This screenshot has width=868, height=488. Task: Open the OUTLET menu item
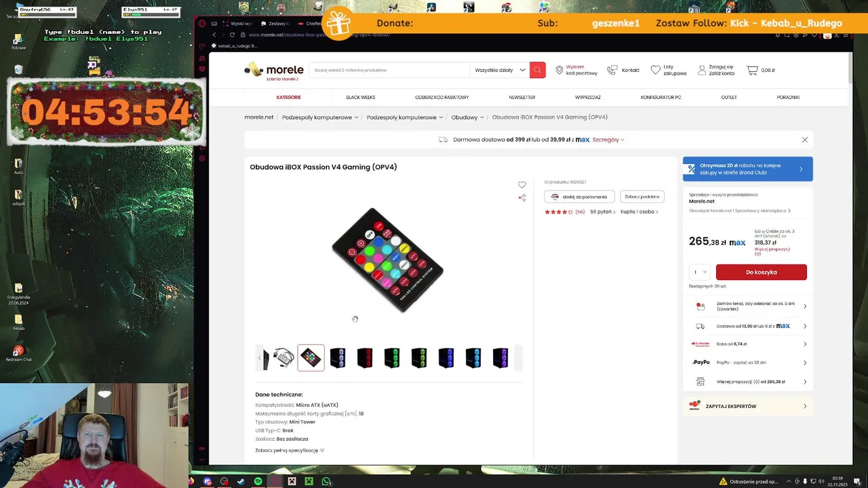point(729,97)
